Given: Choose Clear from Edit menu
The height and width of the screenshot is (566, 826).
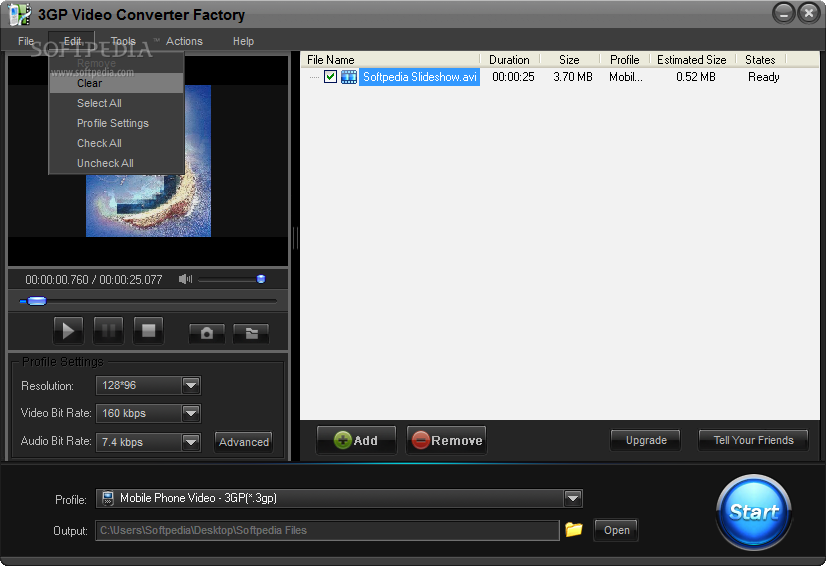Looking at the screenshot, I should [116, 83].
